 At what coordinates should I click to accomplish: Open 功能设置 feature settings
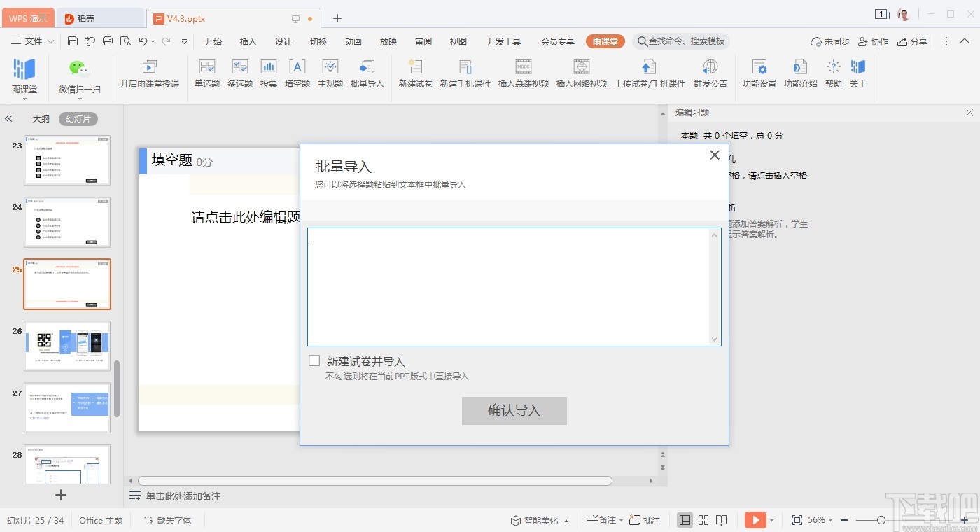(759, 74)
